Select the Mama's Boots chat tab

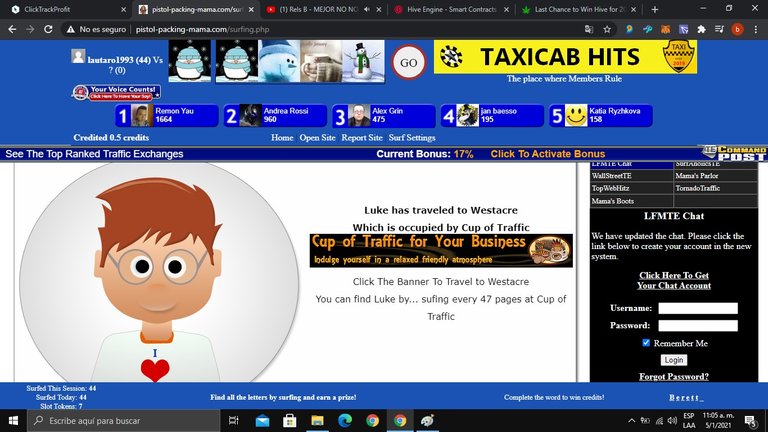pos(631,201)
